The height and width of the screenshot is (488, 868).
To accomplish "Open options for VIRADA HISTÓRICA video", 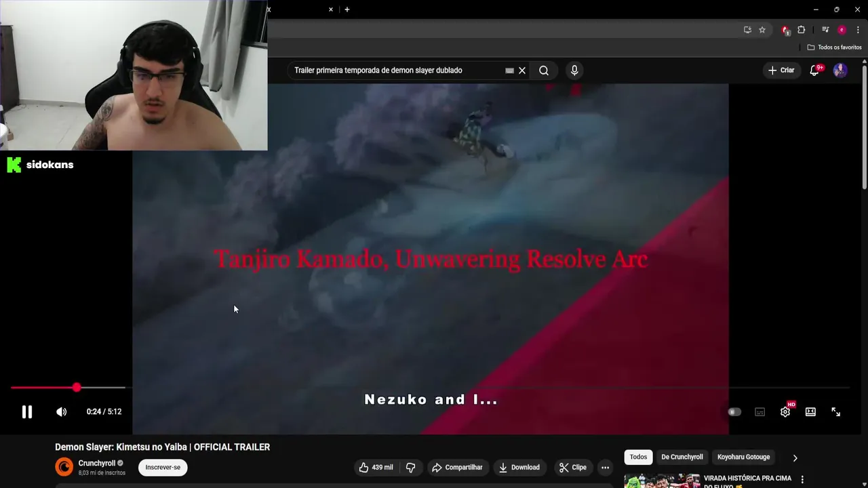I will (x=802, y=480).
